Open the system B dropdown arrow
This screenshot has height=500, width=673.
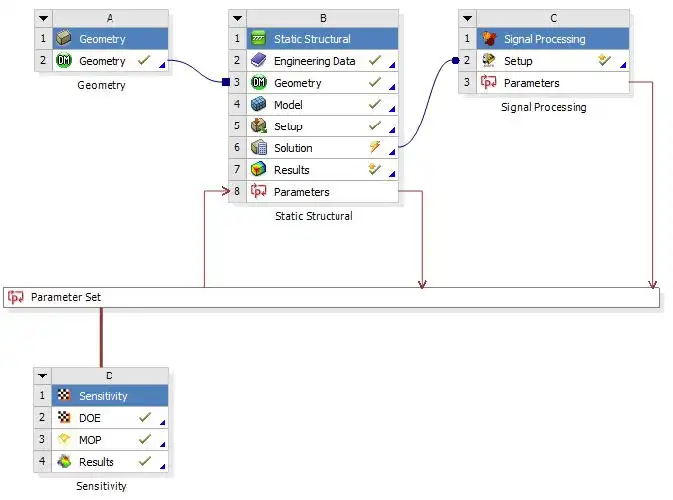[237, 18]
